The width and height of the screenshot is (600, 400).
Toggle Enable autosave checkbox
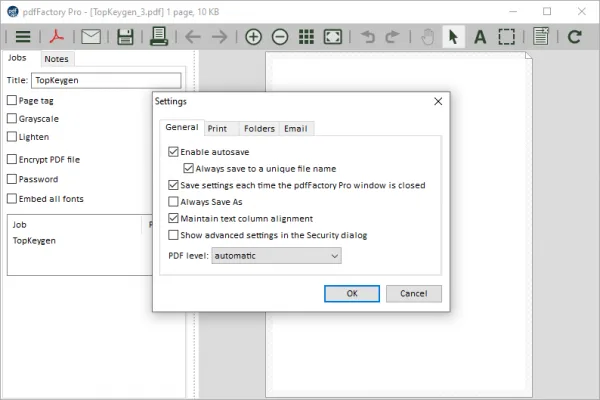pos(173,152)
